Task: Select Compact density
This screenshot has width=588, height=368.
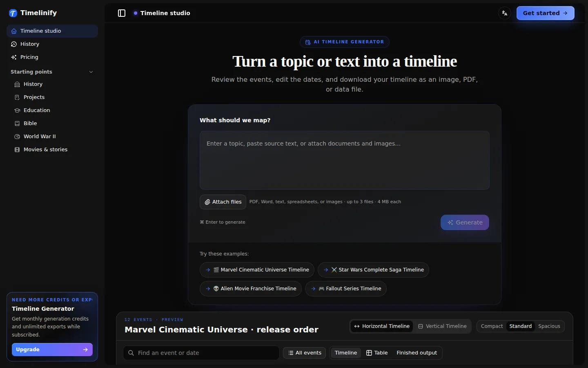Action: (492, 326)
